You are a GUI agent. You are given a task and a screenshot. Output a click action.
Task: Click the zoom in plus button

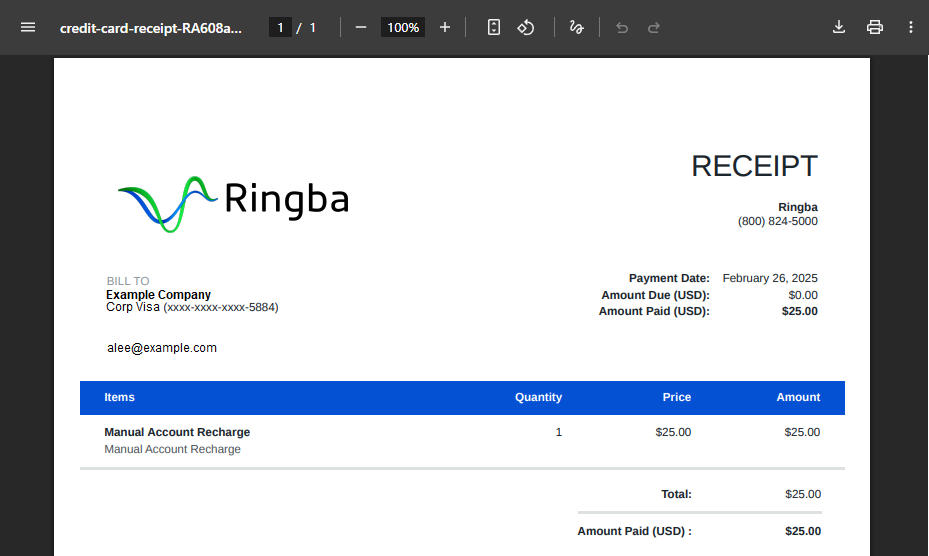pyautogui.click(x=445, y=27)
